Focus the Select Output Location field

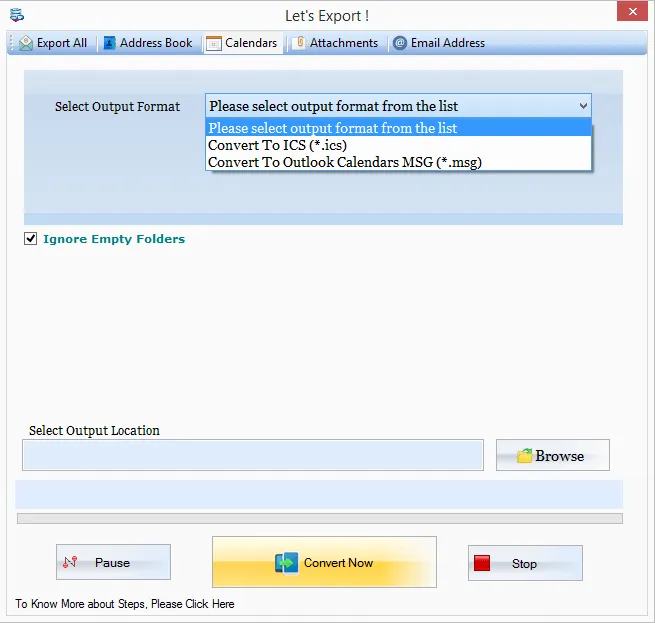coord(253,455)
